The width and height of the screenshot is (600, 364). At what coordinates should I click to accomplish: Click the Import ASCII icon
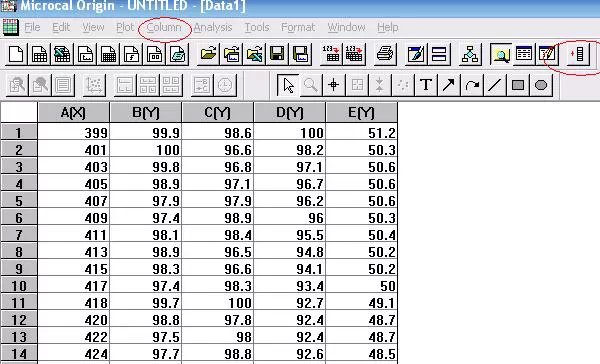tap(331, 54)
